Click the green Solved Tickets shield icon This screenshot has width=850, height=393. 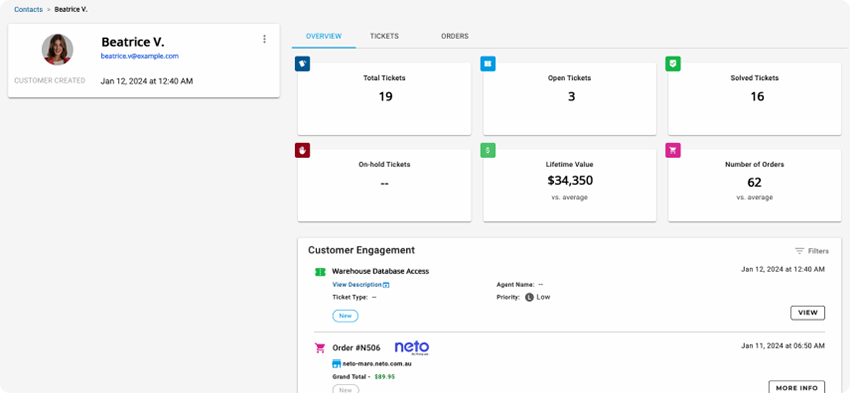pos(673,64)
